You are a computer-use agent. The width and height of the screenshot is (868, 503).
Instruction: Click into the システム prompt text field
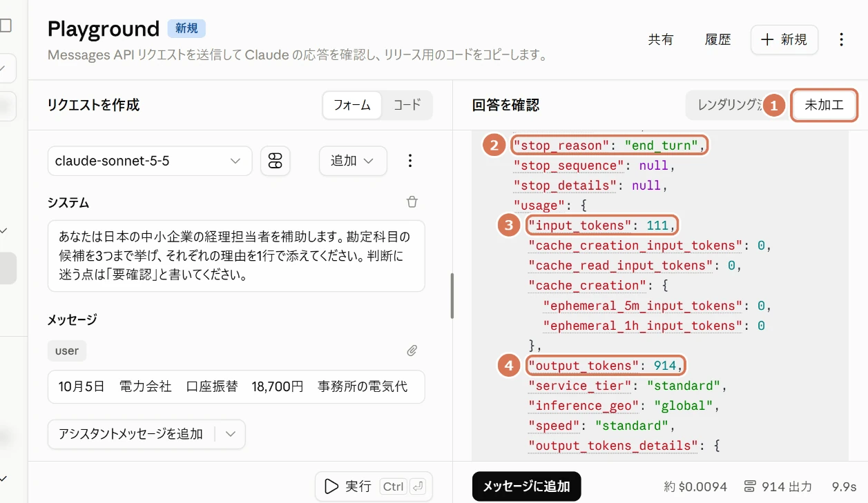click(236, 256)
